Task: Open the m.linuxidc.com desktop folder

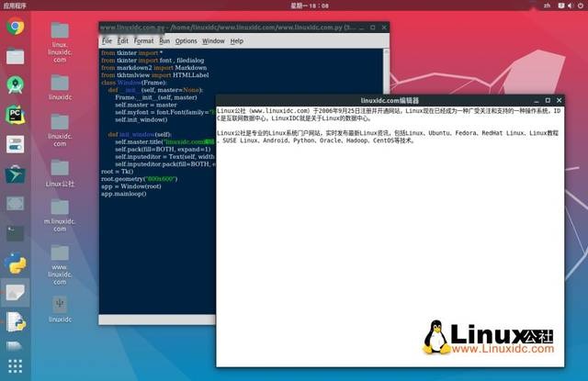Action: coord(60,216)
